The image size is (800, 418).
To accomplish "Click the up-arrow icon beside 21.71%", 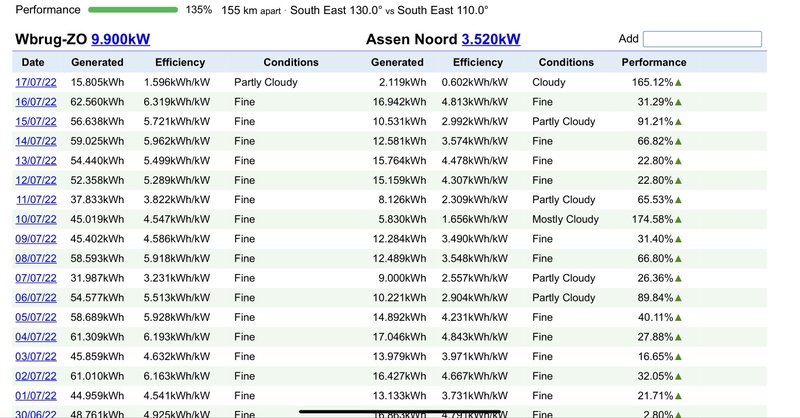I will pyautogui.click(x=678, y=396).
